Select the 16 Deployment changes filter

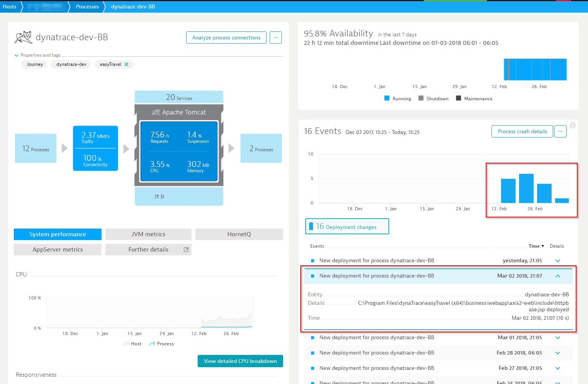(x=347, y=226)
